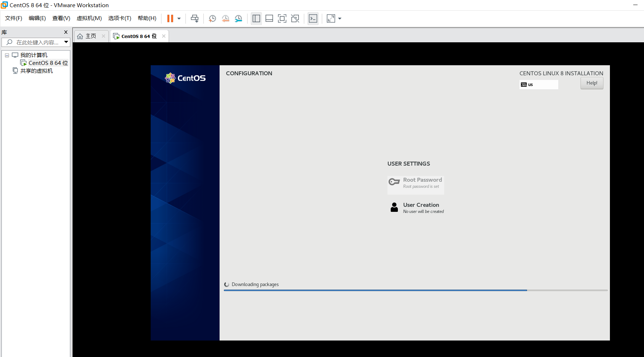
Task: Click the CENTOS LINUX 8 INSTALLATION title
Action: [x=561, y=73]
